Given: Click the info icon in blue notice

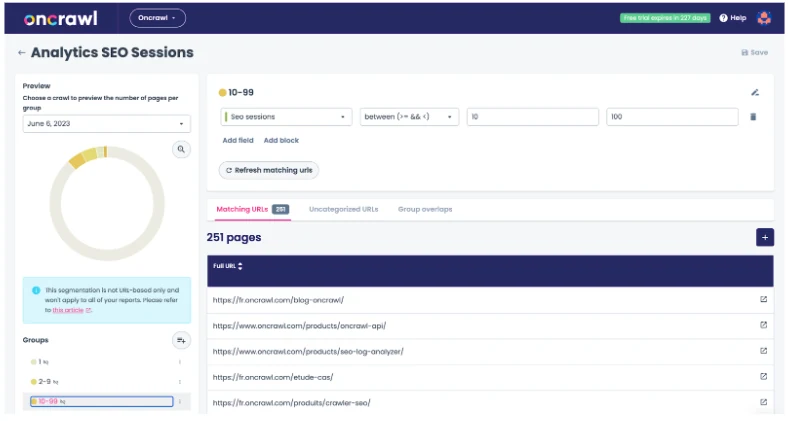Looking at the screenshot, I should 36,290.
